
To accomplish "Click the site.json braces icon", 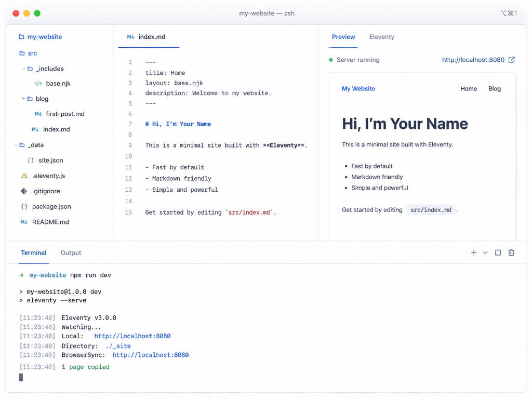I will (x=31, y=160).
